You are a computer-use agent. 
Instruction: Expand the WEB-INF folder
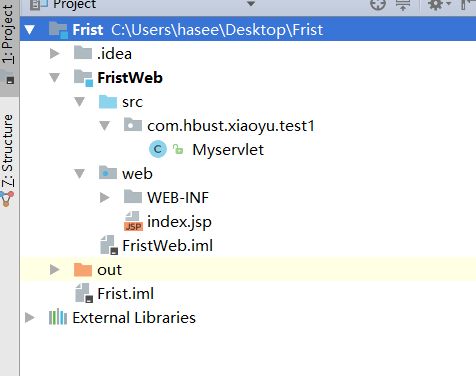[104, 197]
